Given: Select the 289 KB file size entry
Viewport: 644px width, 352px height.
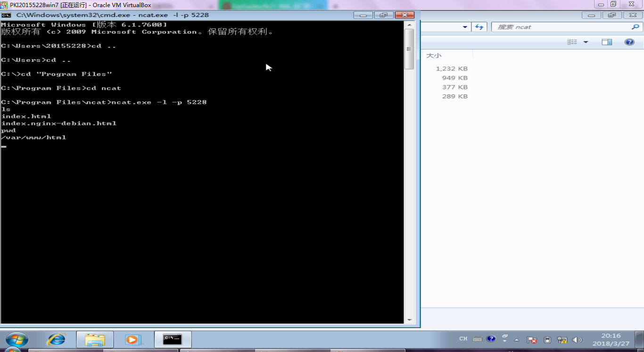Looking at the screenshot, I should [455, 96].
